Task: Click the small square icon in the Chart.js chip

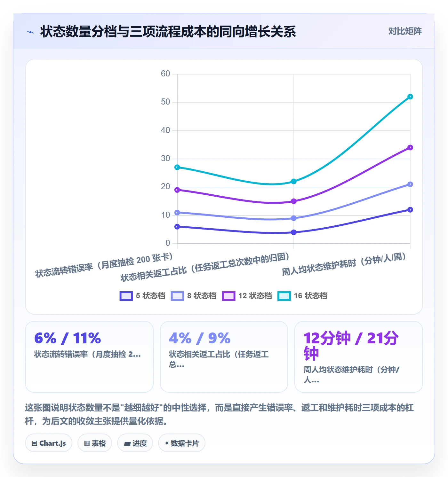Action: click(x=35, y=443)
